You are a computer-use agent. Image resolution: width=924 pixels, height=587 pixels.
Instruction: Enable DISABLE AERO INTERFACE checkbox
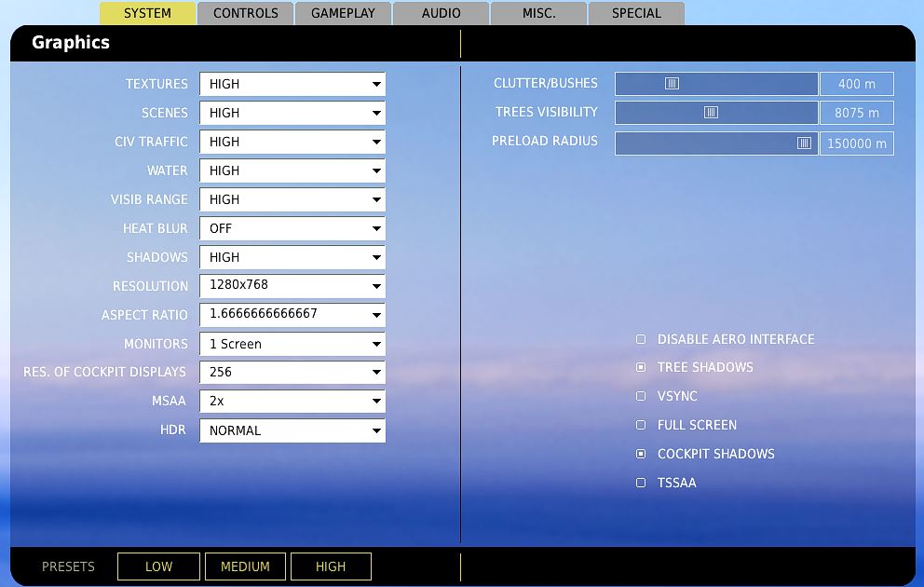pyautogui.click(x=641, y=339)
